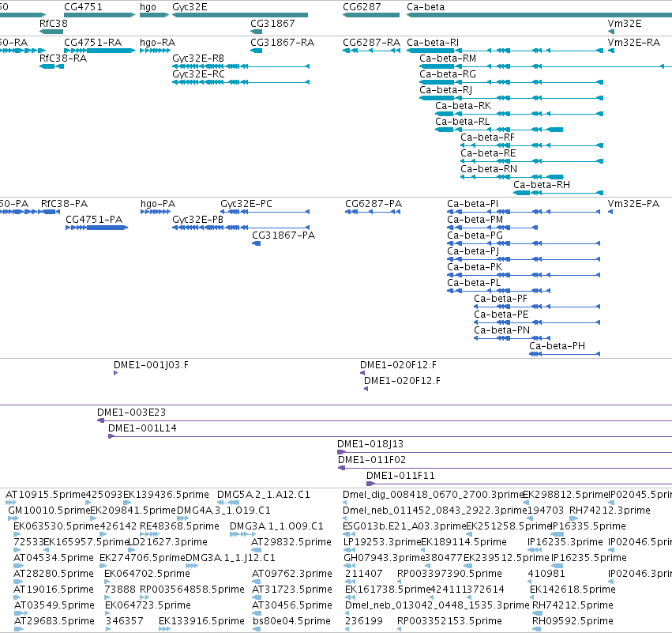This screenshot has width=672, height=633.
Task: Select the DMG5A.2_1.A12.C1 EST label
Action: 263,495
